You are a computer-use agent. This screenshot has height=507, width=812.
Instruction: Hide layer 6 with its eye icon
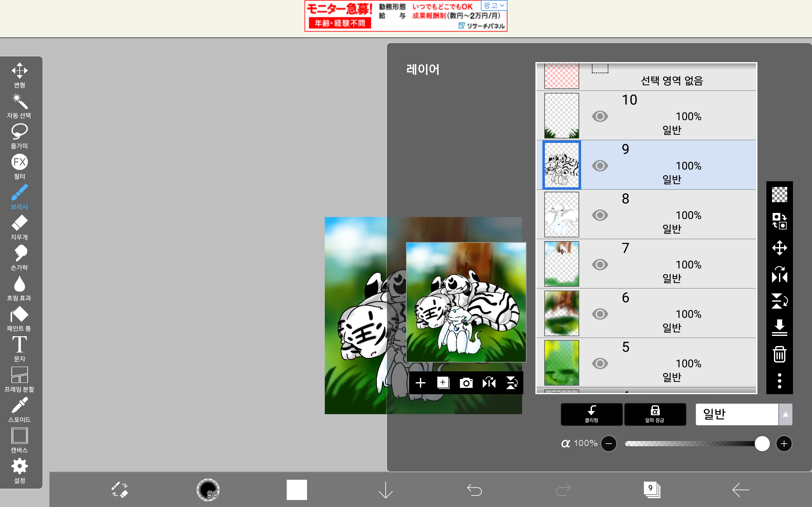pyautogui.click(x=600, y=314)
